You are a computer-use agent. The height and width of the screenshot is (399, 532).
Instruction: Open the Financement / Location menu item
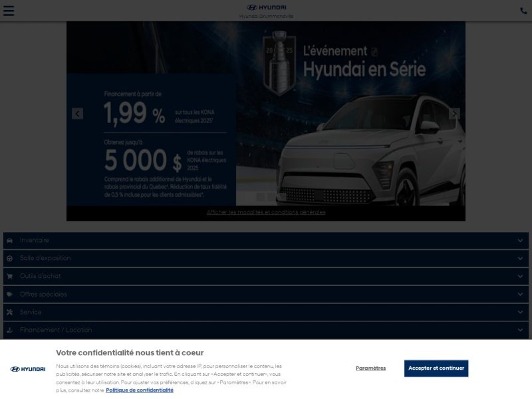tap(266, 330)
